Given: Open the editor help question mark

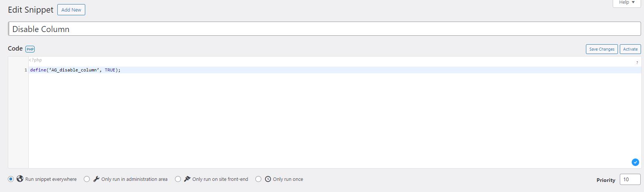Looking at the screenshot, I should click(637, 63).
